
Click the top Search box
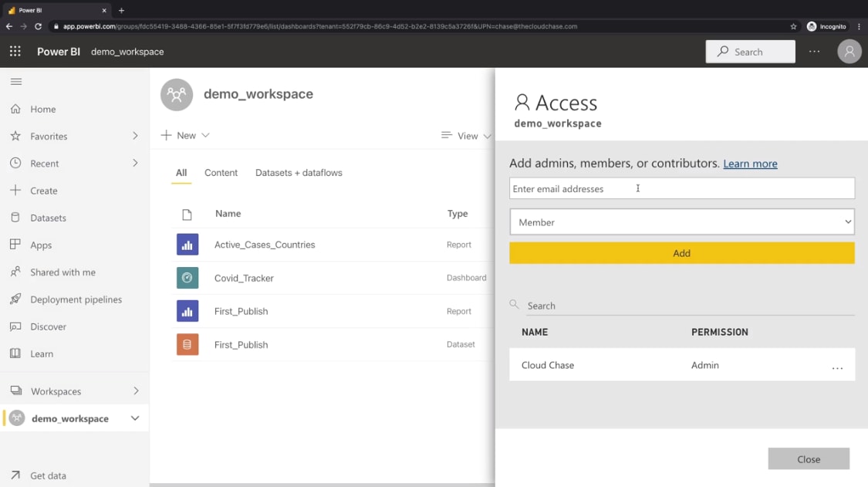click(750, 52)
